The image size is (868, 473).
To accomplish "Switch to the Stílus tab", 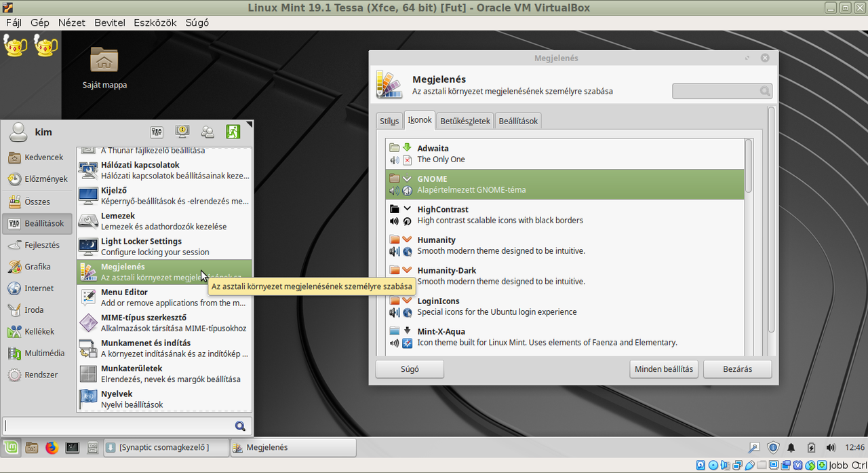I will 389,121.
